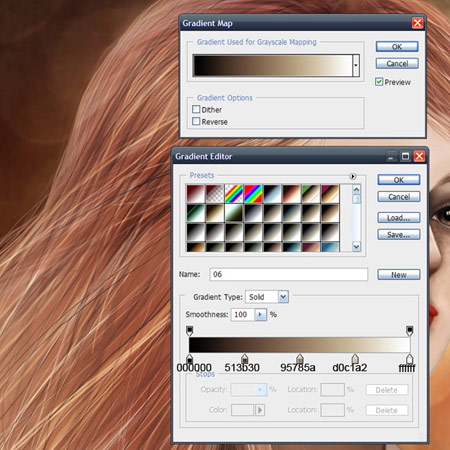This screenshot has height=450, width=450.
Task: Select the first red-to-white gradient preset
Action: pos(195,194)
